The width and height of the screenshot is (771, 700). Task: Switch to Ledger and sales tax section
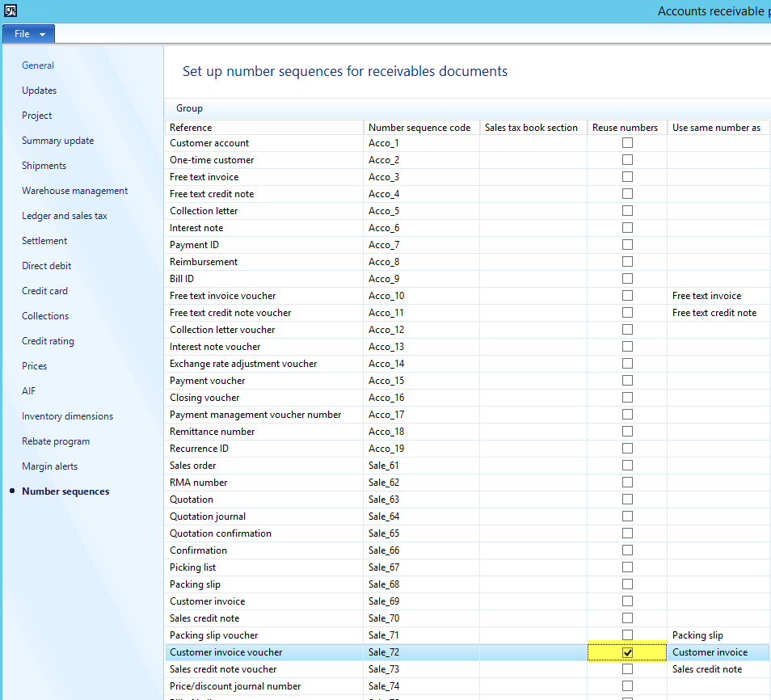(x=65, y=216)
